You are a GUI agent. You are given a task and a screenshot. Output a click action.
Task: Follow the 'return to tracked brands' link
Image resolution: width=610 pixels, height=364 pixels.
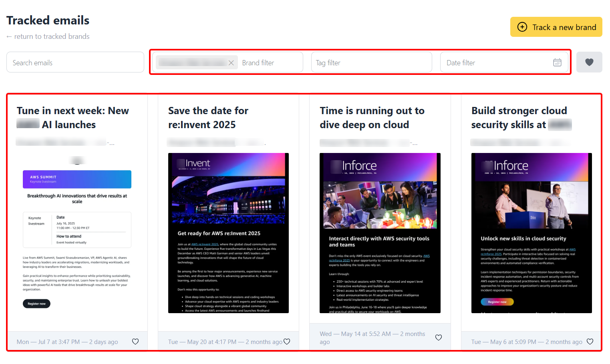click(x=48, y=36)
